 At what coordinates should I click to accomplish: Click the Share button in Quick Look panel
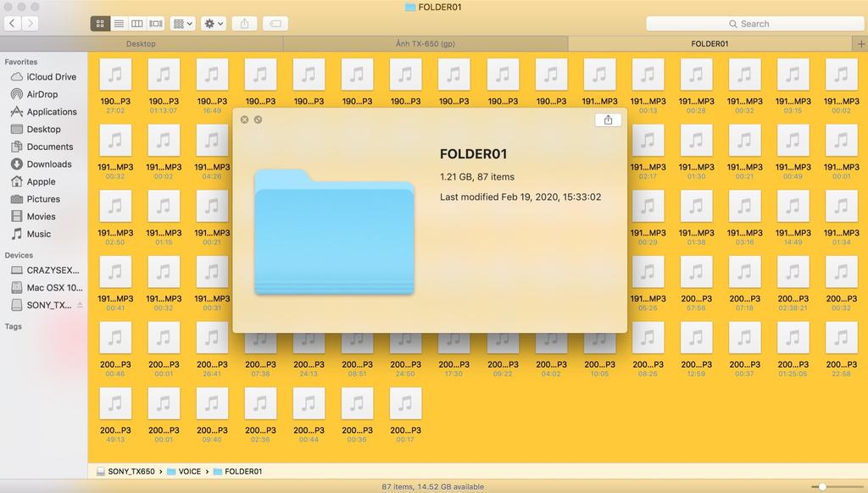[608, 120]
